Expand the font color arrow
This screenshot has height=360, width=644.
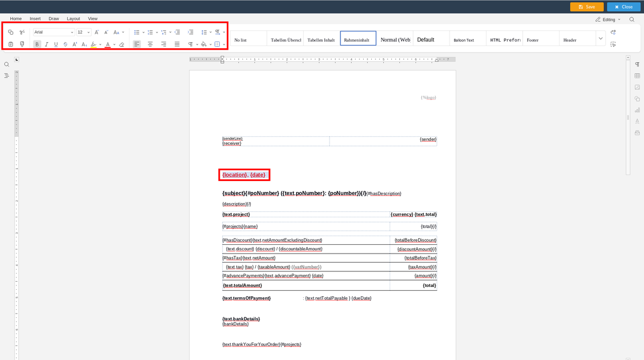114,44
